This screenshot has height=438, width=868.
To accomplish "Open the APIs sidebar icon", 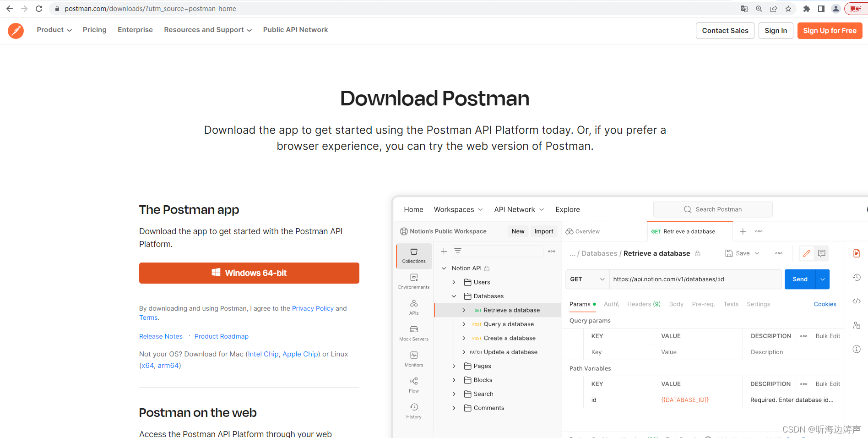I will click(x=414, y=307).
